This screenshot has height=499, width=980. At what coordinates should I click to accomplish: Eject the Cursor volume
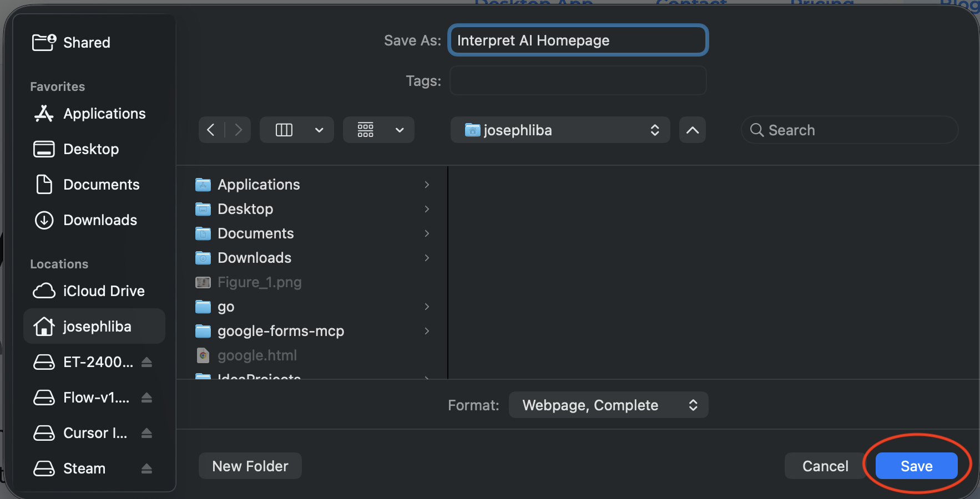coord(147,433)
